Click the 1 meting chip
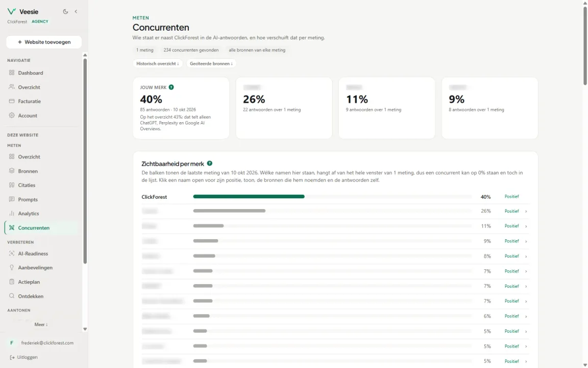This screenshot has height=368, width=588. tap(145, 50)
